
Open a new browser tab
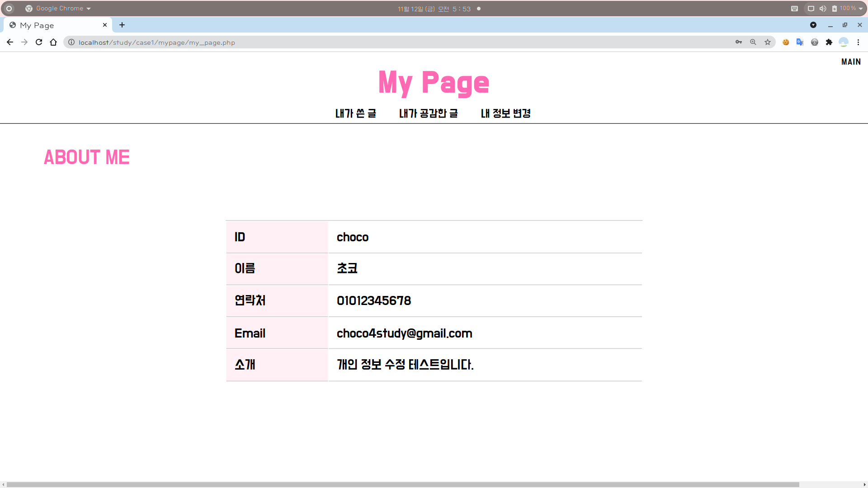[x=122, y=25]
